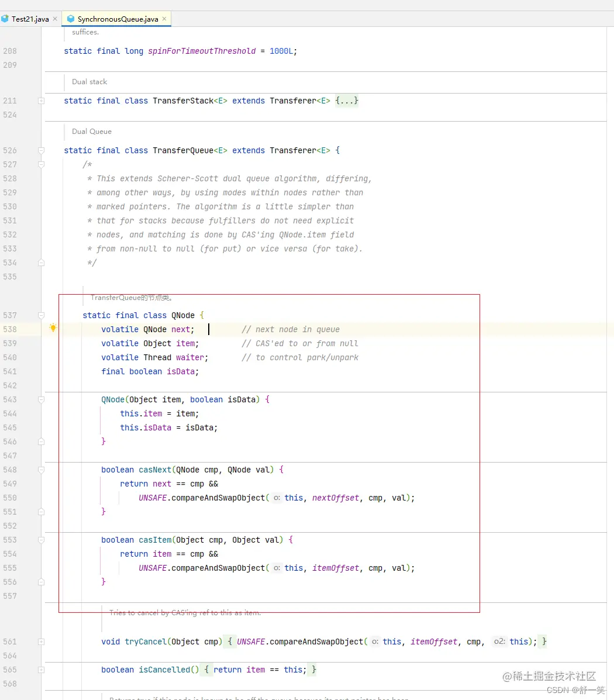Screen dimensions: 614x700
Task: Click the tryCancel method name
Action: click(146, 642)
